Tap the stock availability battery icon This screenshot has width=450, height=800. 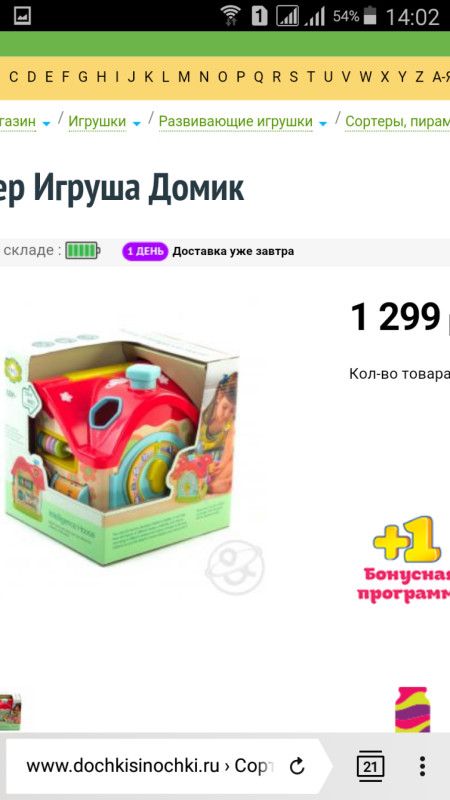coord(82,251)
